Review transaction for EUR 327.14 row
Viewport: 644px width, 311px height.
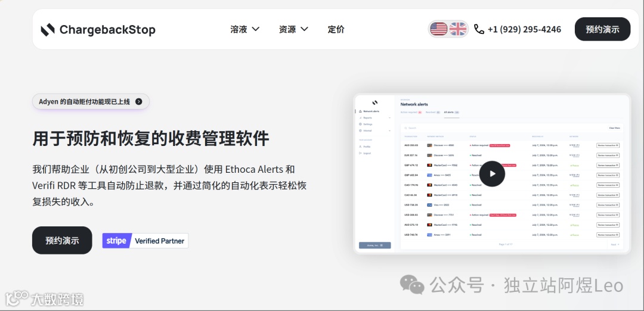pyautogui.click(x=608, y=155)
